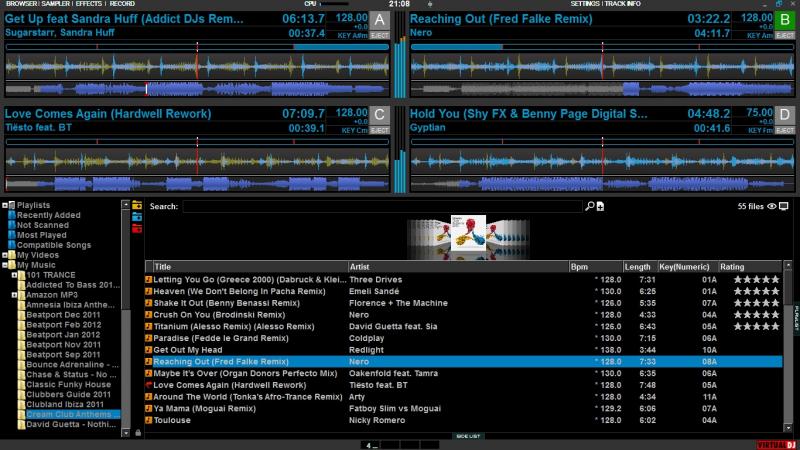Image resolution: width=800 pixels, height=450 pixels.
Task: Open Not Scanned filter folder
Action: coord(42,225)
